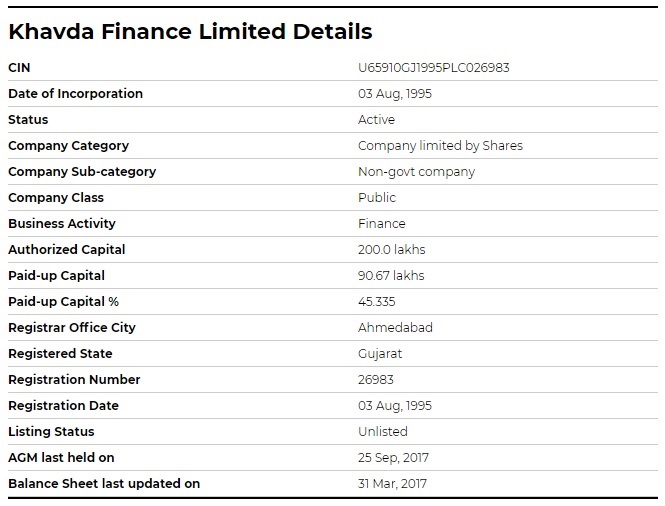Click the Business Activity value Finance
The image size is (665, 506).
[382, 224]
